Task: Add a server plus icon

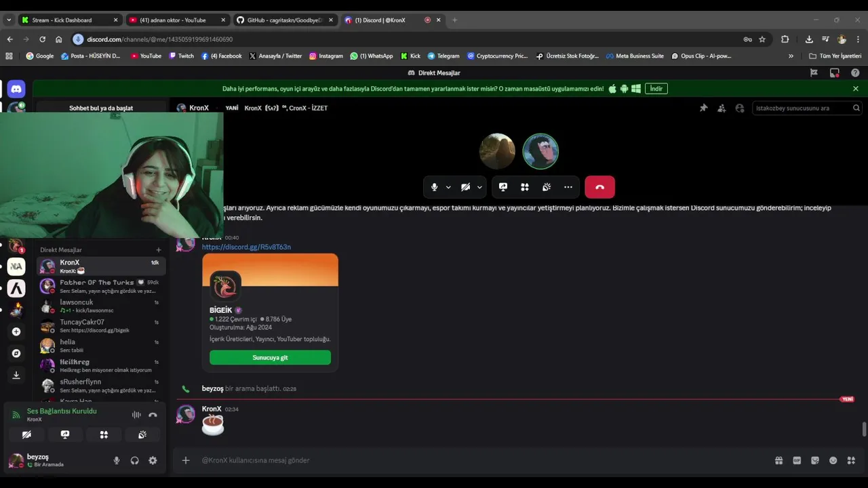Action: click(x=16, y=331)
